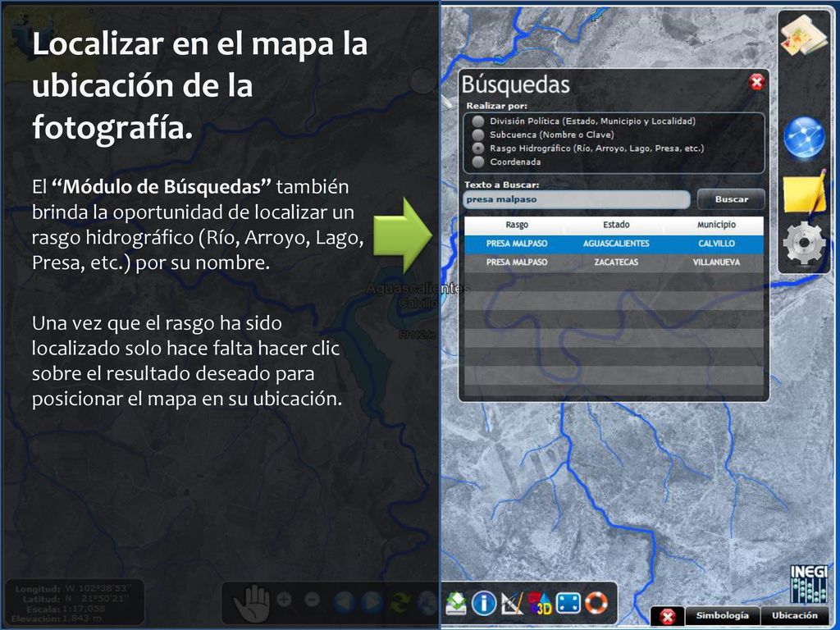Click the red X beside Simbología tab
The height and width of the screenshot is (630, 840).
tap(667, 617)
